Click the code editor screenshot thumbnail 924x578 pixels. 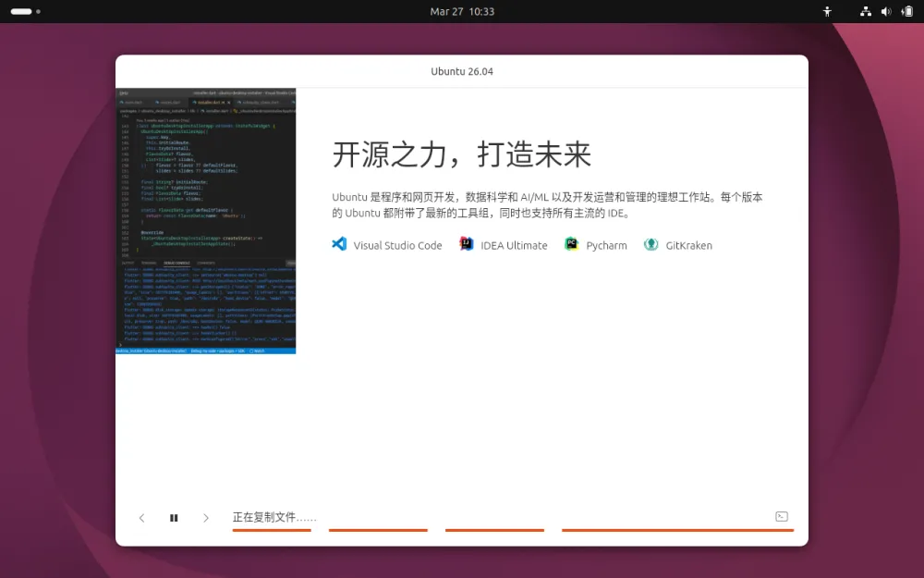coord(206,221)
